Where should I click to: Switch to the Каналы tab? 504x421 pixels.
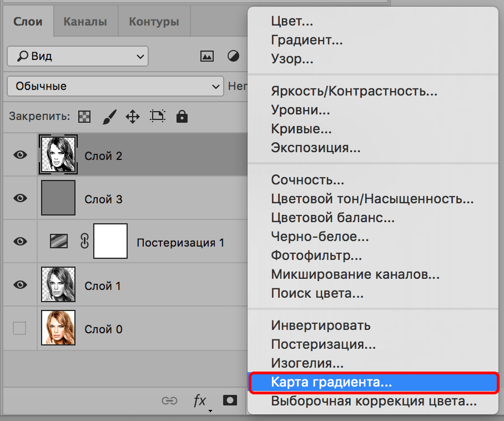[x=85, y=22]
